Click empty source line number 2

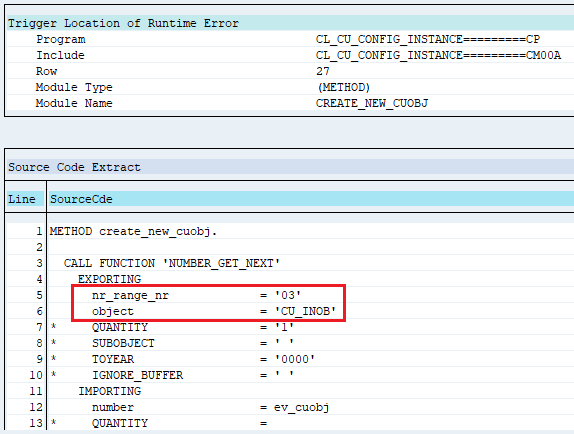tap(39, 247)
